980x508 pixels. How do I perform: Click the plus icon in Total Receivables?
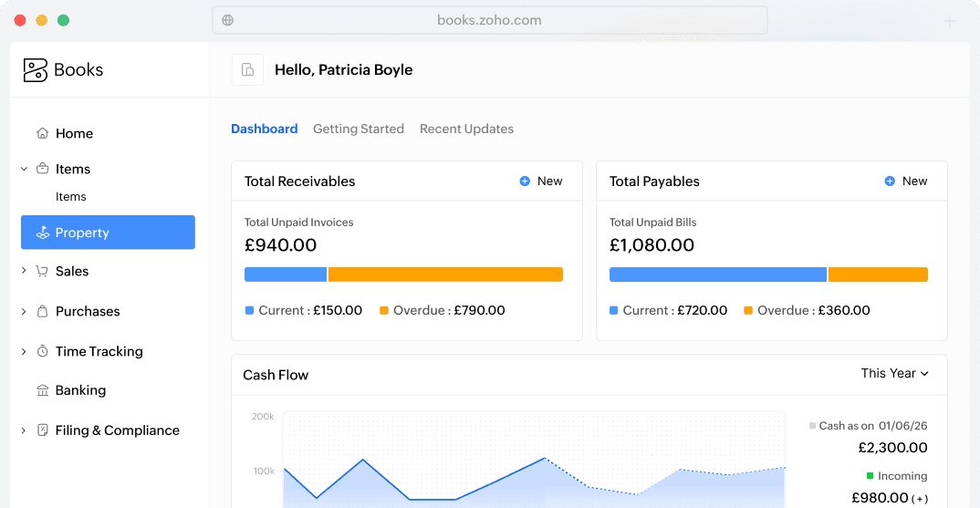[x=525, y=181]
